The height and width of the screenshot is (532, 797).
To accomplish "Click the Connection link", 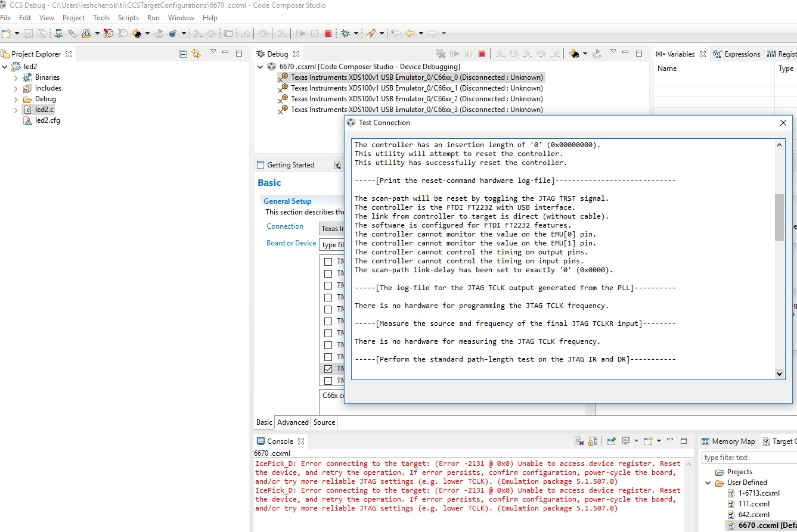I will click(x=285, y=226).
